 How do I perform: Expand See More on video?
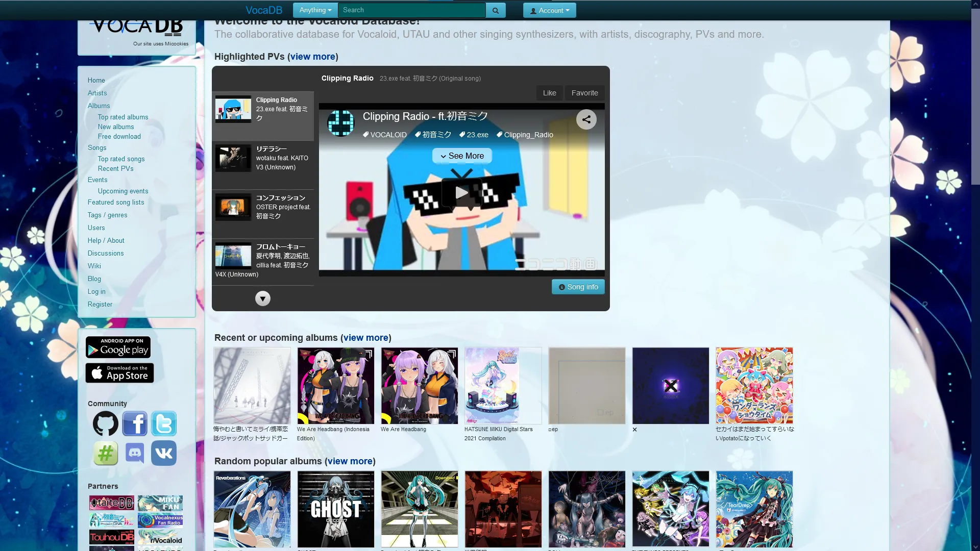[462, 156]
